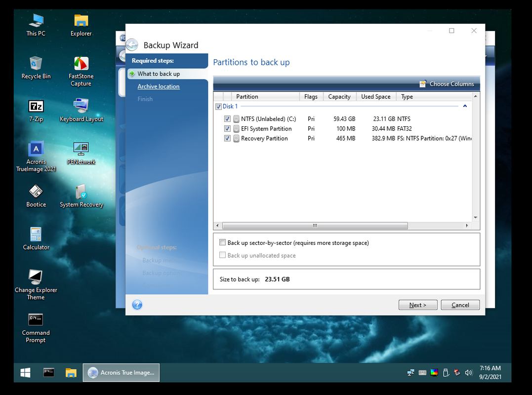Click the red tray icon beside the speaker
The height and width of the screenshot is (395, 532).
coord(457,373)
